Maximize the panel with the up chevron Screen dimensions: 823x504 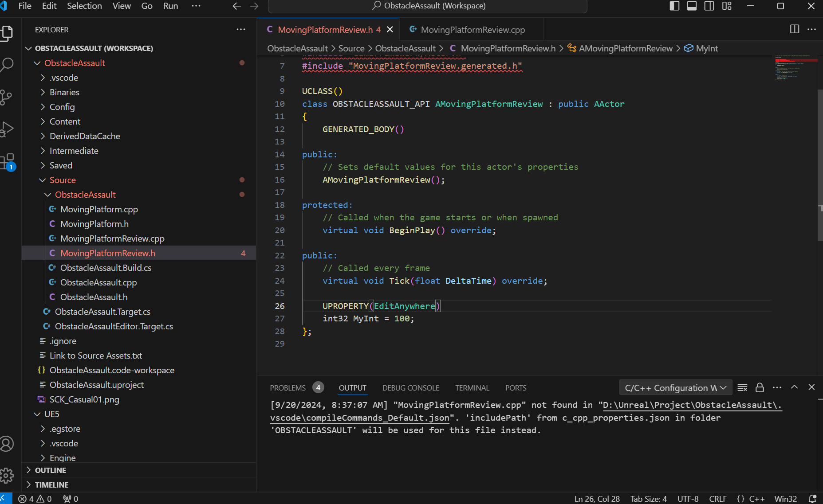(x=794, y=387)
